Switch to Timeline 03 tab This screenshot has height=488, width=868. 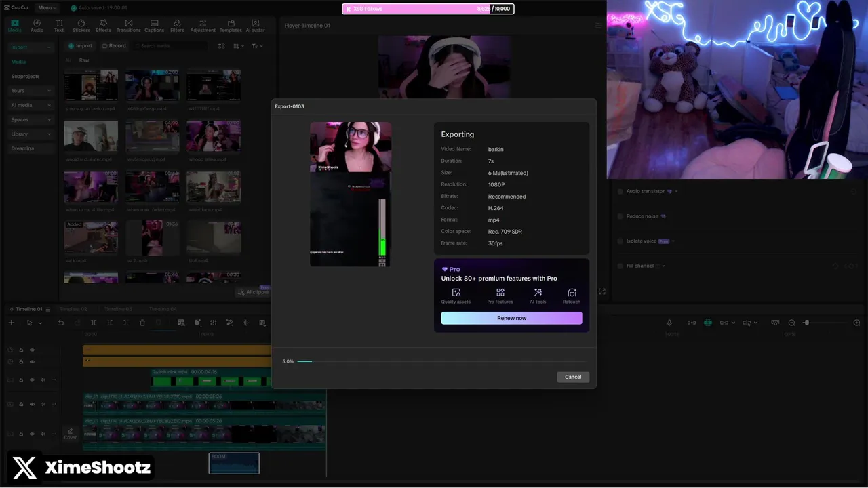coord(118,309)
